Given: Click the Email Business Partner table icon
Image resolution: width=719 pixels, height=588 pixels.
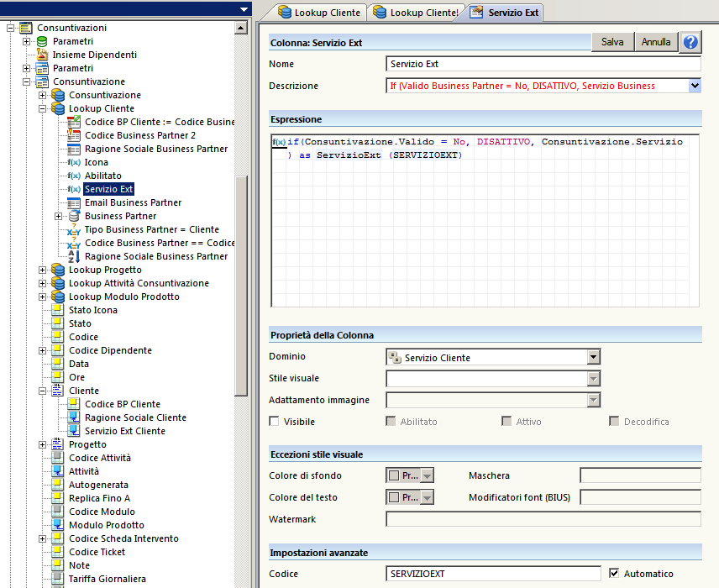Looking at the screenshot, I should coord(74,202).
